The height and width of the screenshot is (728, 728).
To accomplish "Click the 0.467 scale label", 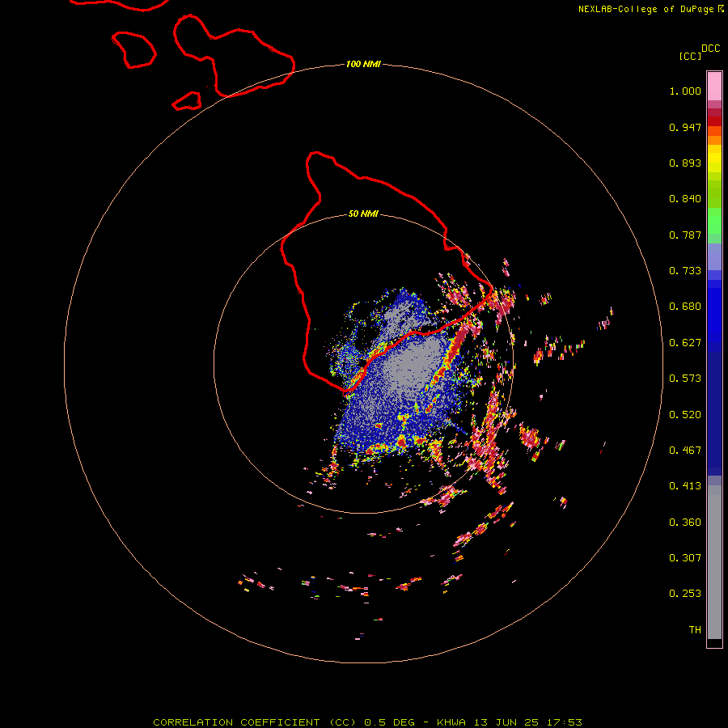I will tap(685, 451).
